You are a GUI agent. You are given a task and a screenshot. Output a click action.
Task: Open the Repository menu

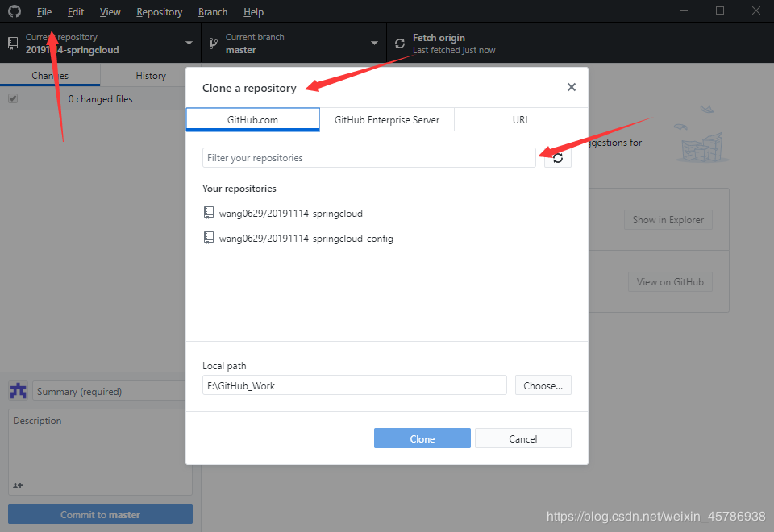159,12
